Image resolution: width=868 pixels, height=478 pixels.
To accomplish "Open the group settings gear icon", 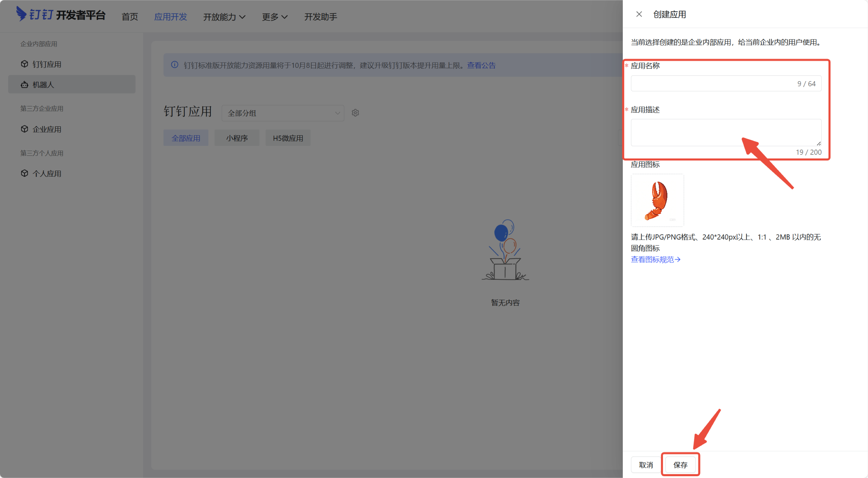I will 355,113.
